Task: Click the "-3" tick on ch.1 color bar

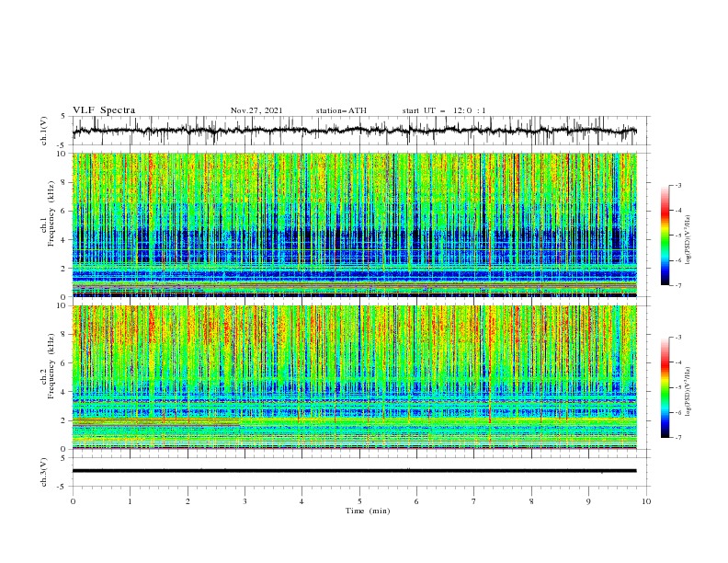Action: coord(678,185)
